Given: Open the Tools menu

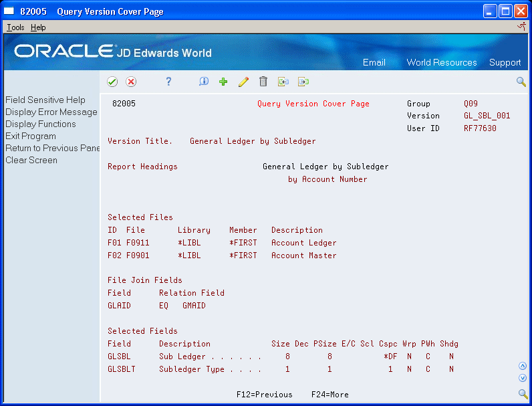Looking at the screenshot, I should click(15, 27).
